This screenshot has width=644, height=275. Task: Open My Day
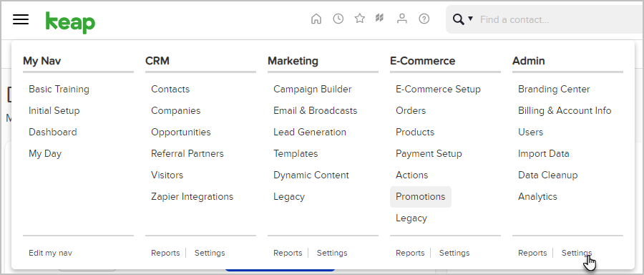point(45,154)
